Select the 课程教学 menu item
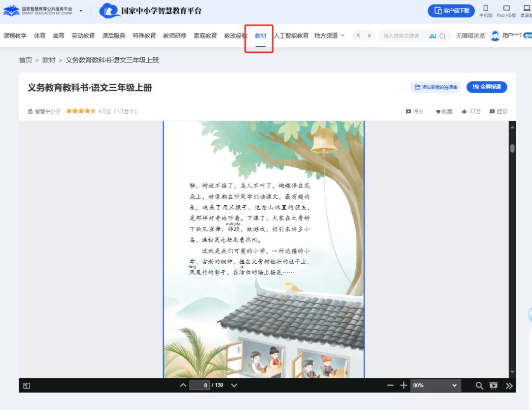532x410 pixels. coord(15,35)
